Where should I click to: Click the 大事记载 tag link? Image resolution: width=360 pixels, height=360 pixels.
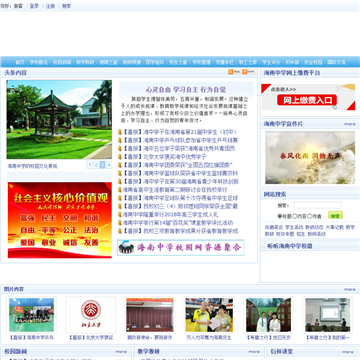point(334,227)
